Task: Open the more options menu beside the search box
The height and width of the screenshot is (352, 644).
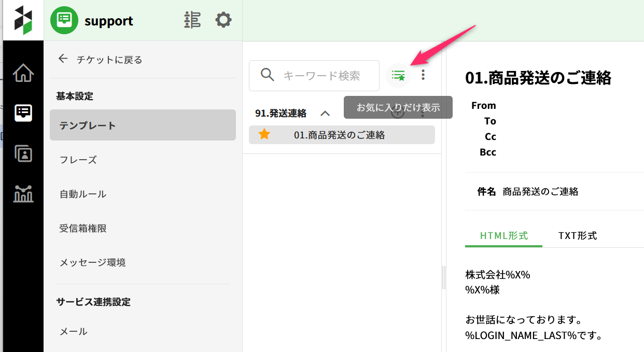Action: click(x=423, y=75)
